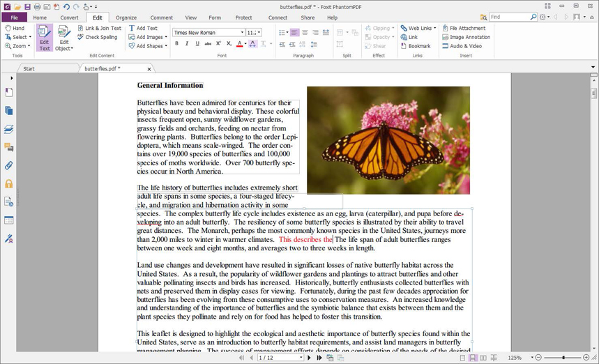The image size is (599, 364).
Task: Set paragraph alignment to right
Action: 316,33
